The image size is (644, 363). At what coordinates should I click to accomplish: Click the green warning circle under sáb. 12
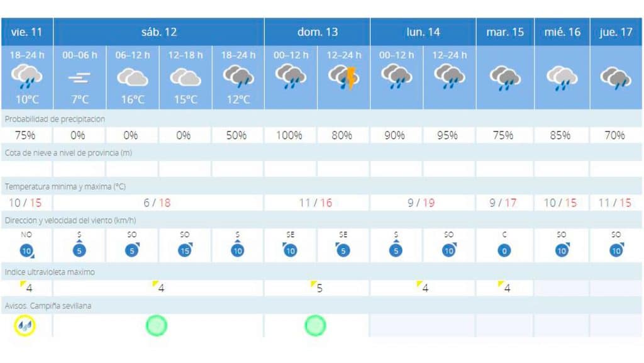[157, 326]
